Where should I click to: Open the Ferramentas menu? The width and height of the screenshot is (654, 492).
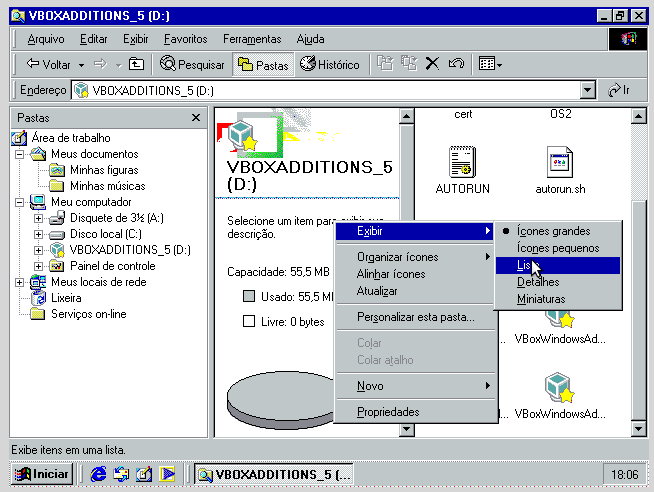point(252,39)
